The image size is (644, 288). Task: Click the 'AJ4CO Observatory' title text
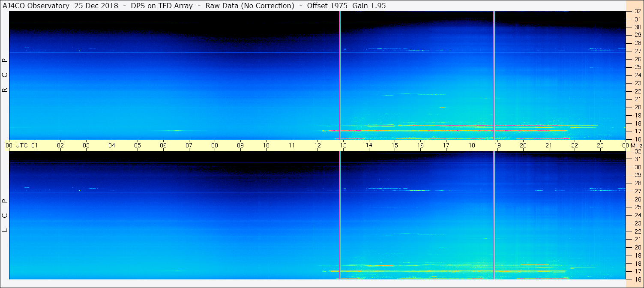36,6
